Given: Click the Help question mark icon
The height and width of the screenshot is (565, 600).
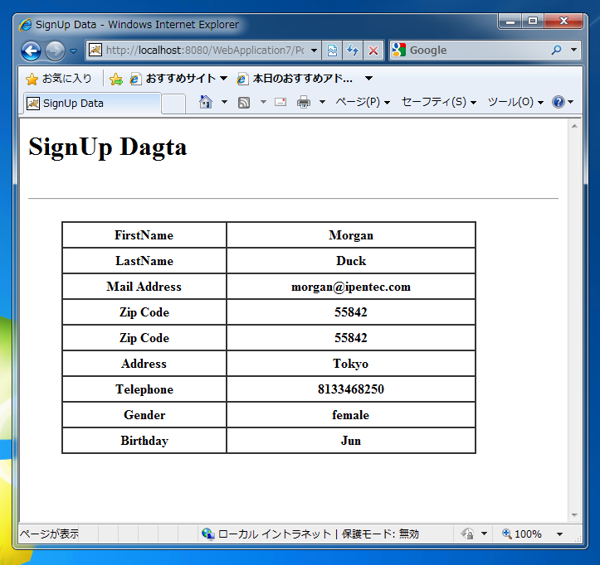Looking at the screenshot, I should (558, 102).
